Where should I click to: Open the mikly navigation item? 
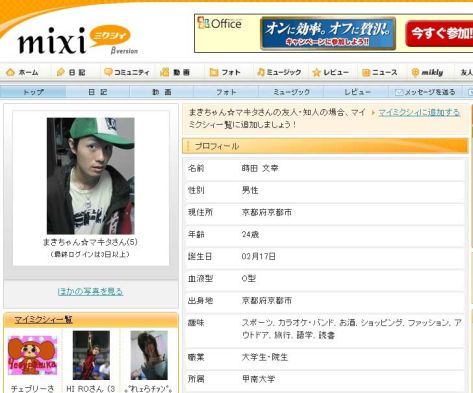[427, 72]
